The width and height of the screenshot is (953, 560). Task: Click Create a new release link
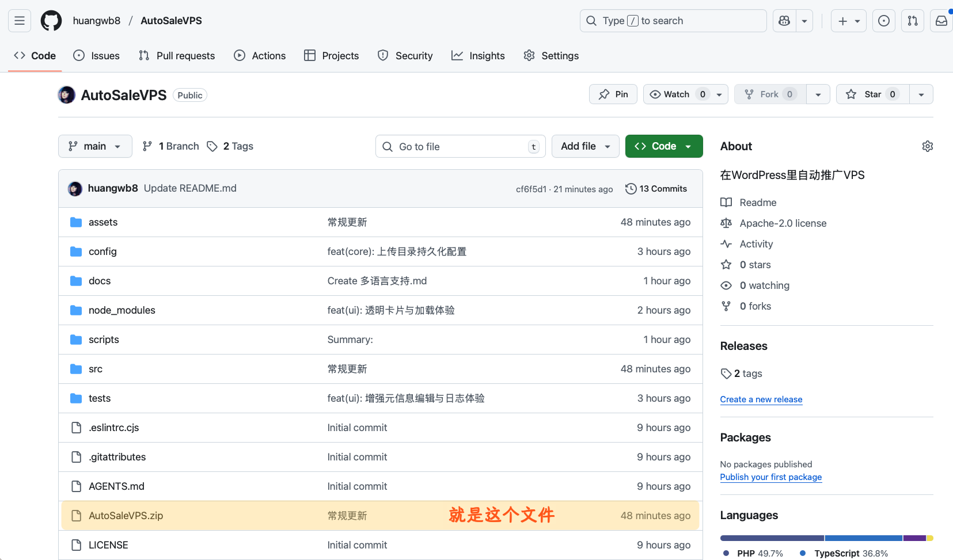point(761,399)
